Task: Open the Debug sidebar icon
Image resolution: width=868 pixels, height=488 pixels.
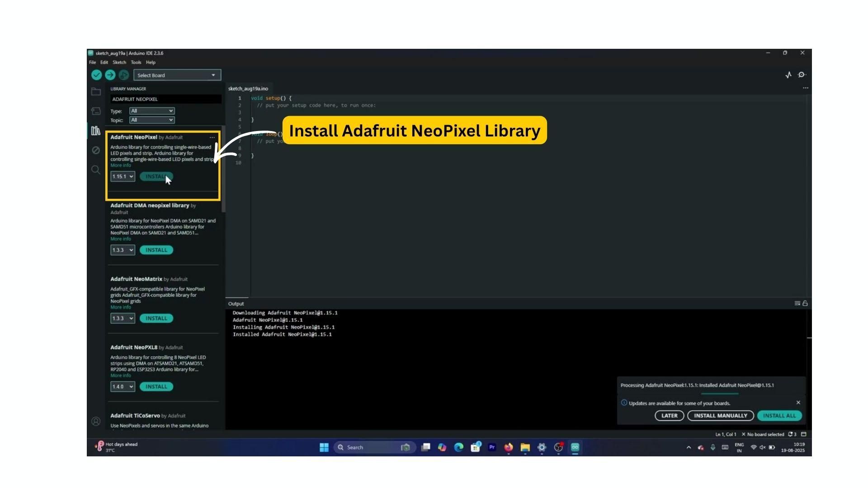Action: (x=96, y=150)
